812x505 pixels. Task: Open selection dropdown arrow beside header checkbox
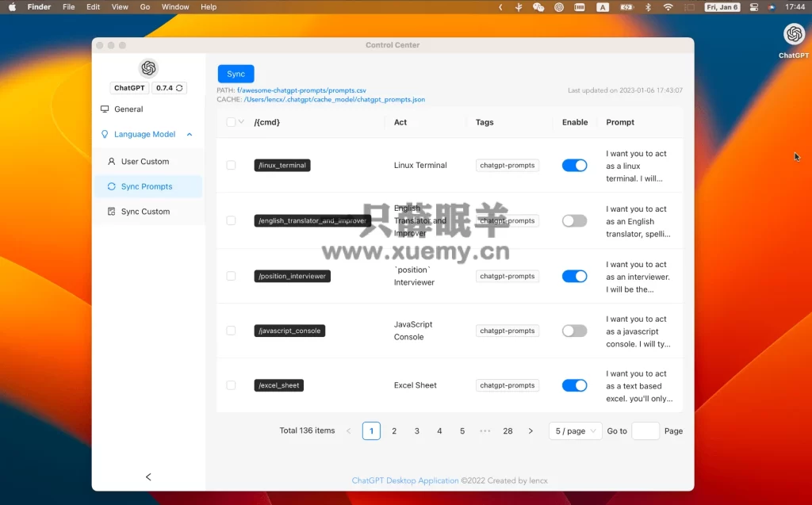241,122
